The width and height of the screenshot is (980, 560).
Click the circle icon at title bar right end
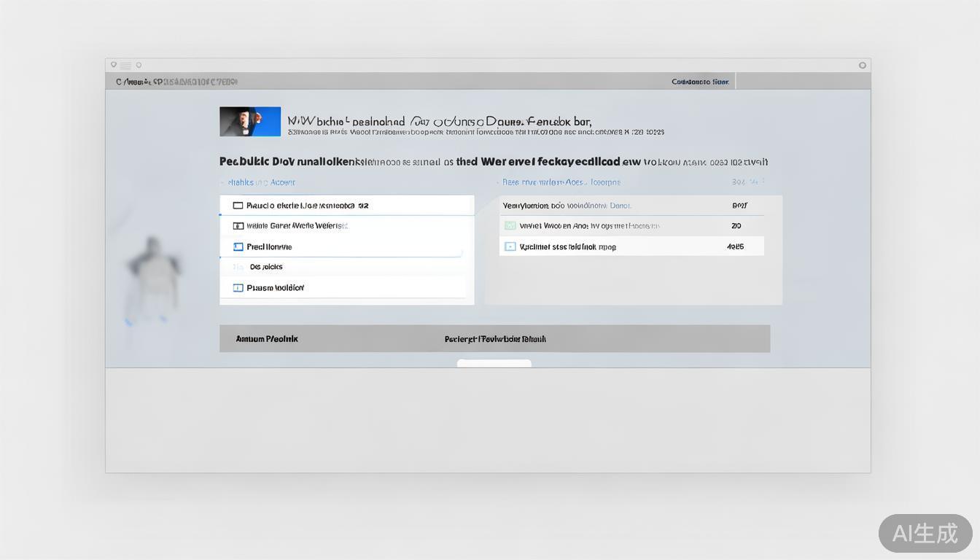(862, 65)
